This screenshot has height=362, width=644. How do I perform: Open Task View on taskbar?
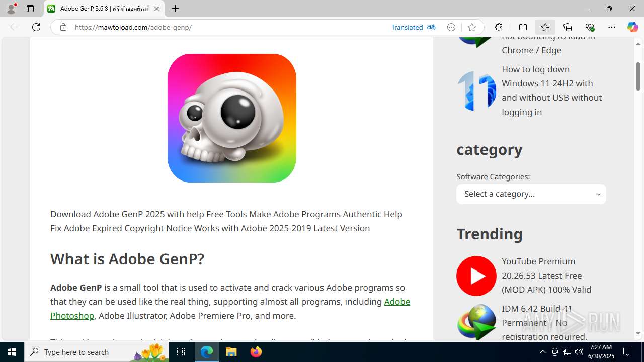click(x=181, y=352)
